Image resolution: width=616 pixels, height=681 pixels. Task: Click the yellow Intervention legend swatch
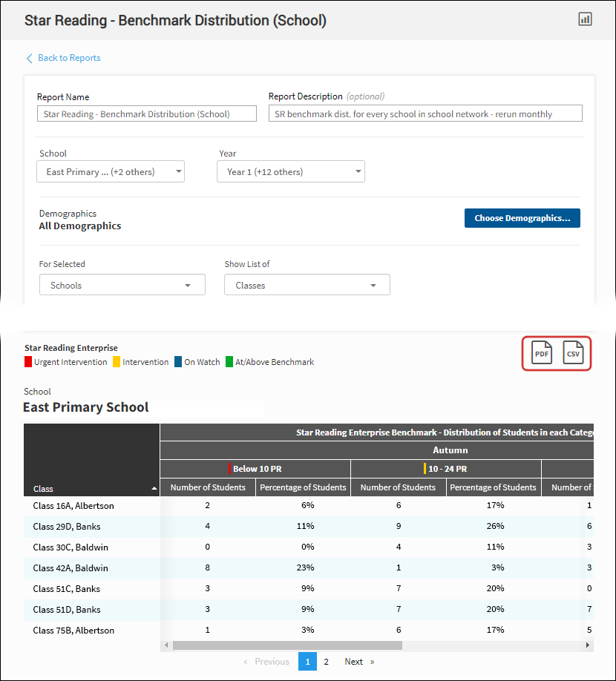(x=117, y=362)
